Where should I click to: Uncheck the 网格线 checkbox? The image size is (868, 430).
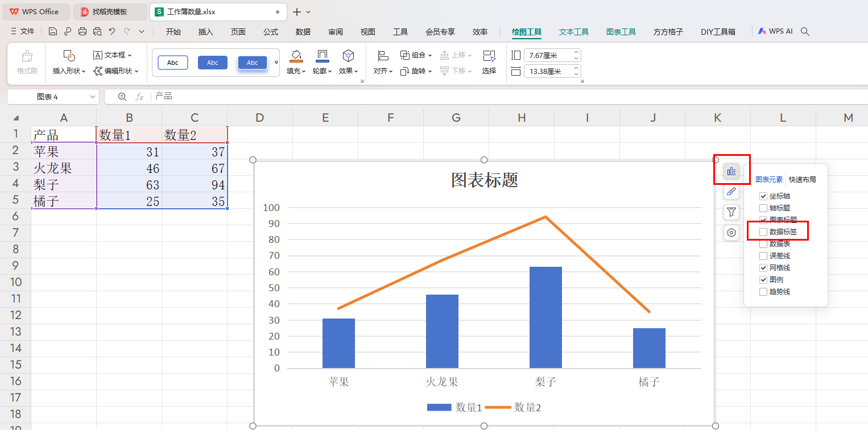(x=763, y=268)
